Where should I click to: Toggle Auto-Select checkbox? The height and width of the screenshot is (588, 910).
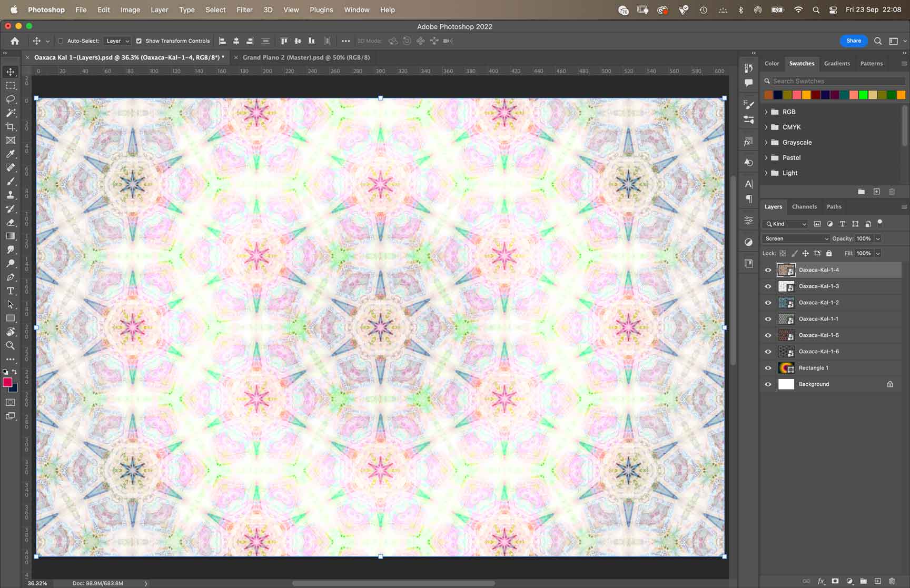tap(61, 41)
